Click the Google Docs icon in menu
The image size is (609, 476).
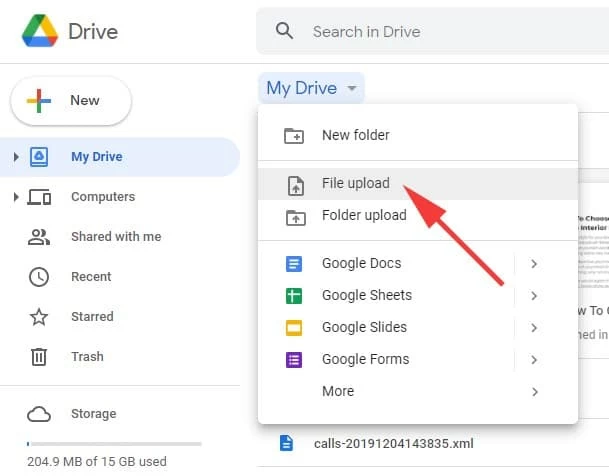pos(294,264)
